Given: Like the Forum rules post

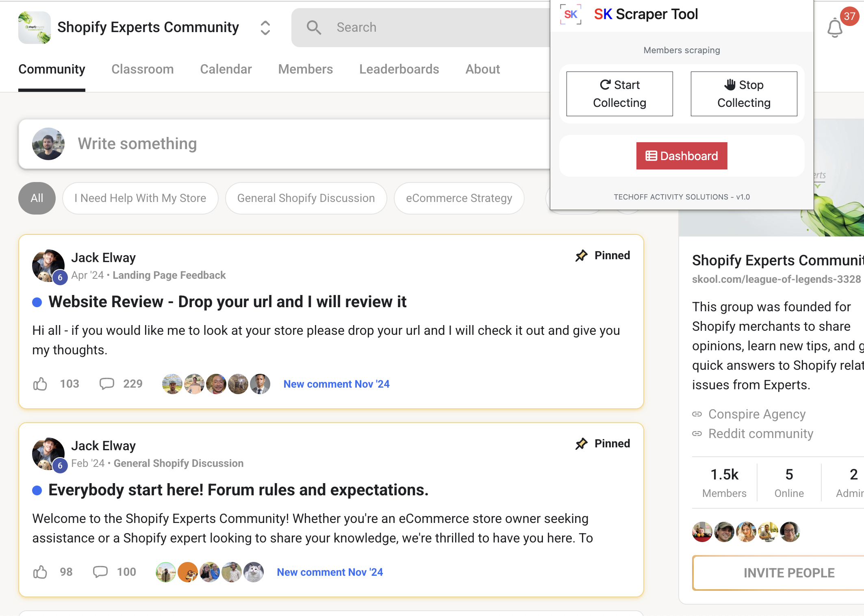Looking at the screenshot, I should (40, 572).
